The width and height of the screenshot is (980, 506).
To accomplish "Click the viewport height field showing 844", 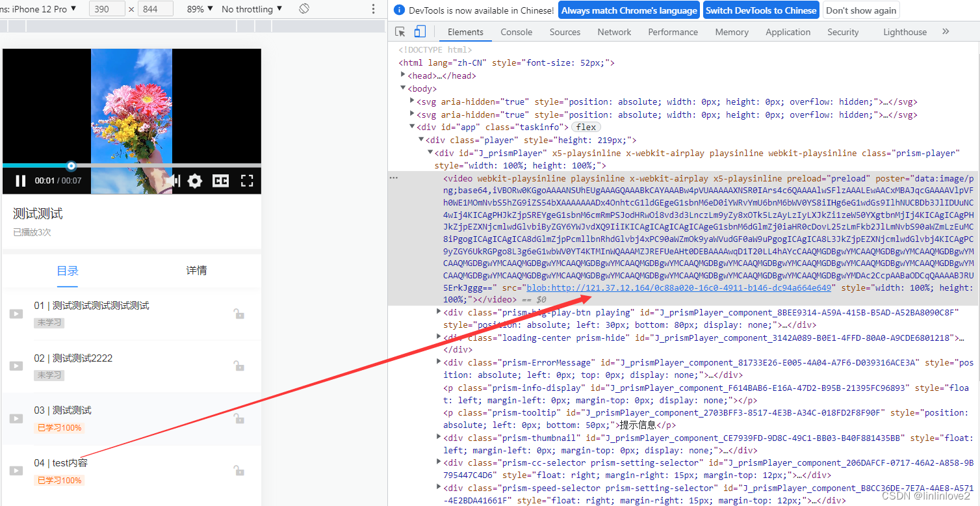I will coord(155,9).
